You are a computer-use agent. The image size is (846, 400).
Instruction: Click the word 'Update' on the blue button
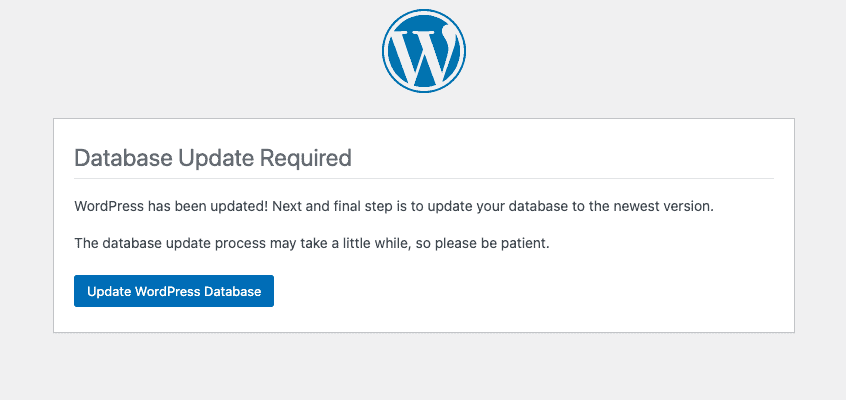(109, 292)
